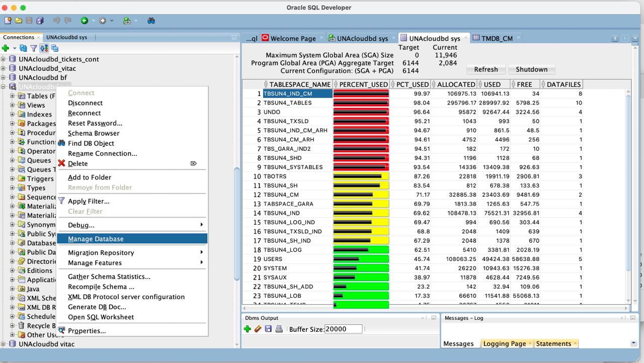Click the green plus New Connection icon
This screenshot has height=363, width=644.
pos(6,48)
